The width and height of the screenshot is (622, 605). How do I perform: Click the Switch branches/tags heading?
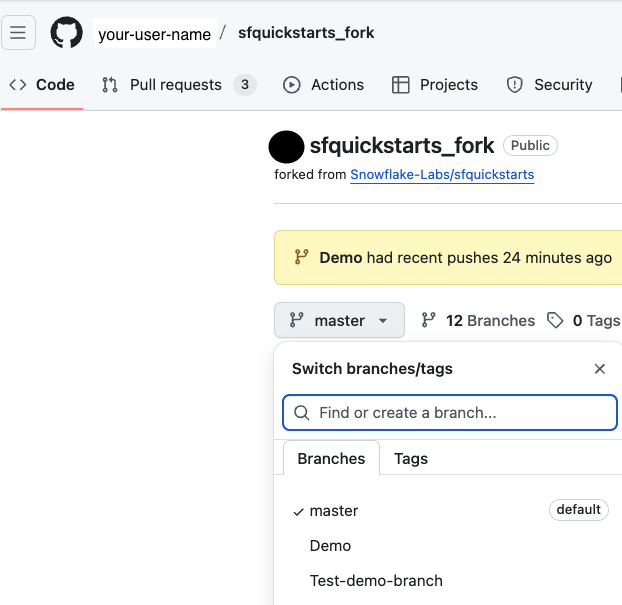(372, 369)
